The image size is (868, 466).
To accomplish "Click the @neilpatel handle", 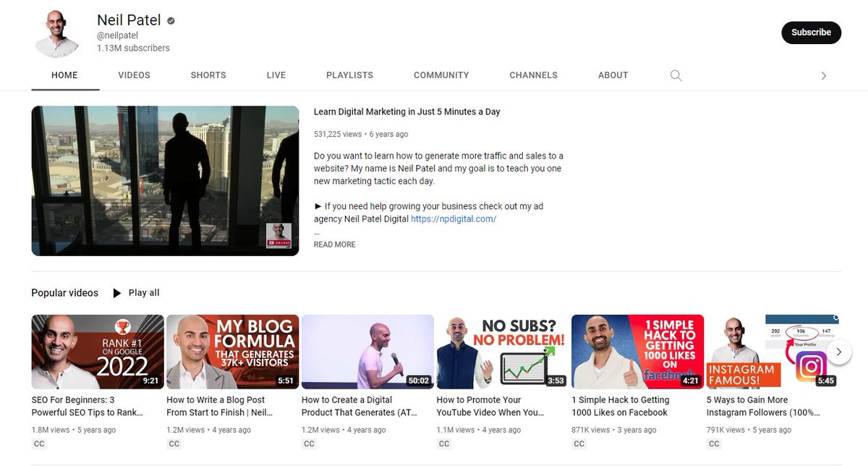I will (118, 35).
